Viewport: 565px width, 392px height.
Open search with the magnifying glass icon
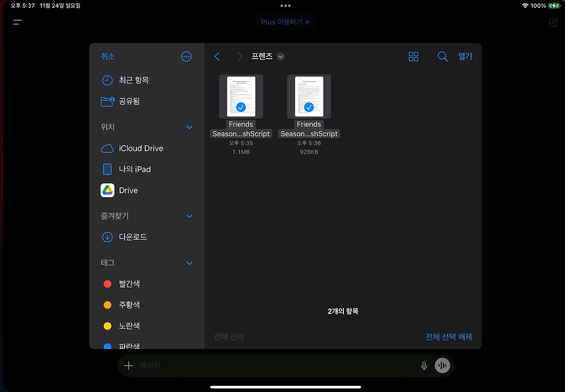443,56
